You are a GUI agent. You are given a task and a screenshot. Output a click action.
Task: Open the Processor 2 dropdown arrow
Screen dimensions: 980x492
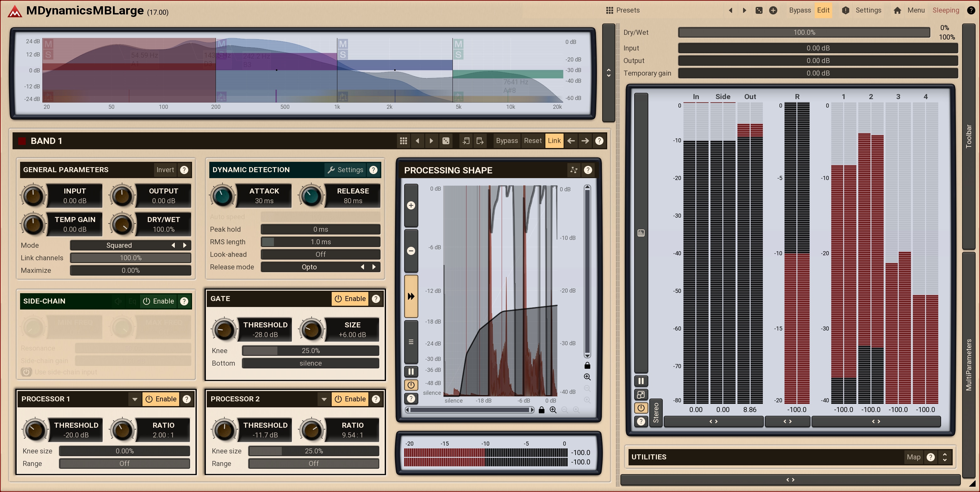pyautogui.click(x=324, y=399)
